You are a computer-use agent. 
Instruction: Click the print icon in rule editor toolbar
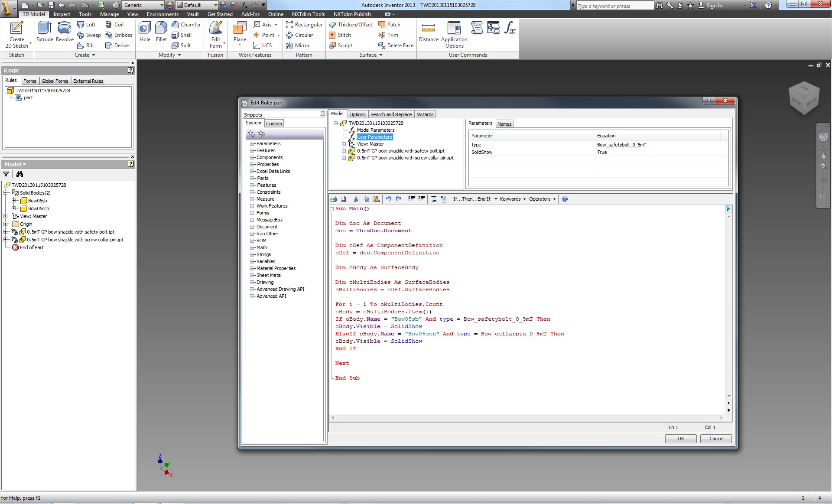point(334,199)
